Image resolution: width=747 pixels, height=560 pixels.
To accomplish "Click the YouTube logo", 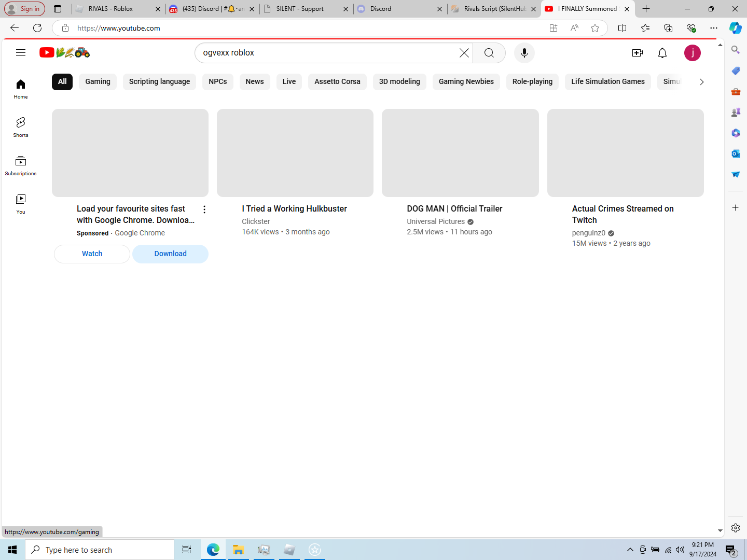I will point(64,52).
